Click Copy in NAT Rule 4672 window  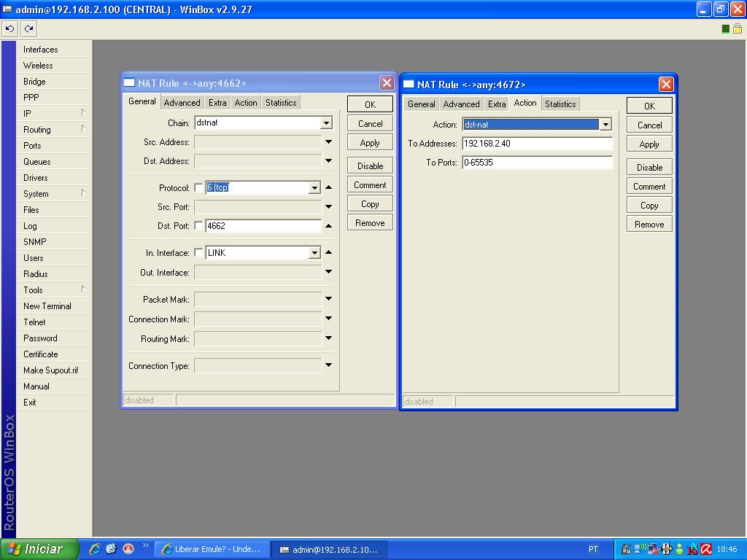(x=649, y=205)
